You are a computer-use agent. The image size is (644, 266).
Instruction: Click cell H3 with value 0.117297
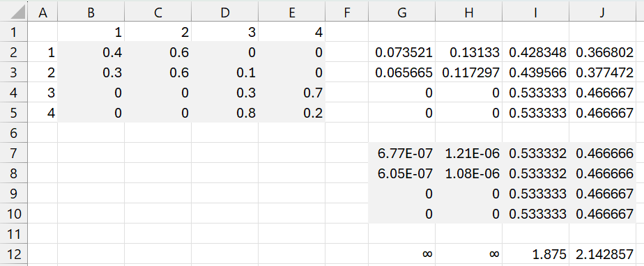468,72
